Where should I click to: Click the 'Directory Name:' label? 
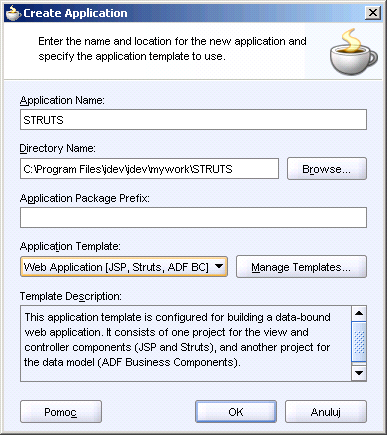[58, 148]
